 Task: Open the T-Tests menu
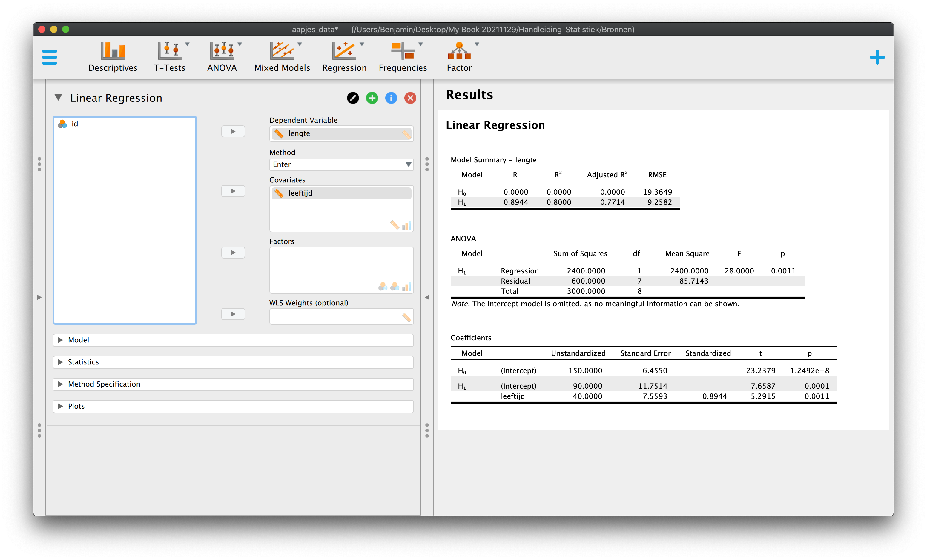[169, 57]
